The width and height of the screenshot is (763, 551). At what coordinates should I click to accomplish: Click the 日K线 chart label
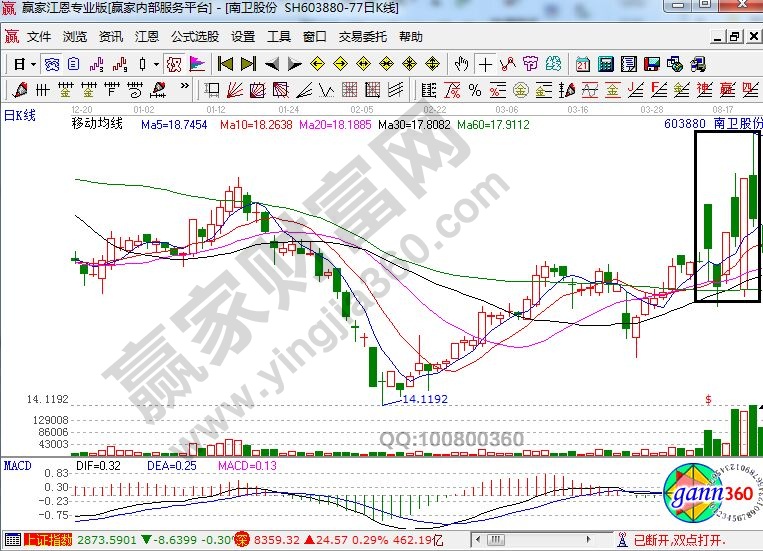20,116
